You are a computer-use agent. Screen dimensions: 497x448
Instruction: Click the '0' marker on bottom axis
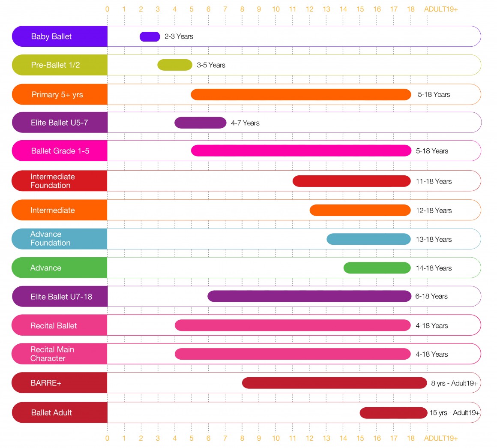[107, 438]
